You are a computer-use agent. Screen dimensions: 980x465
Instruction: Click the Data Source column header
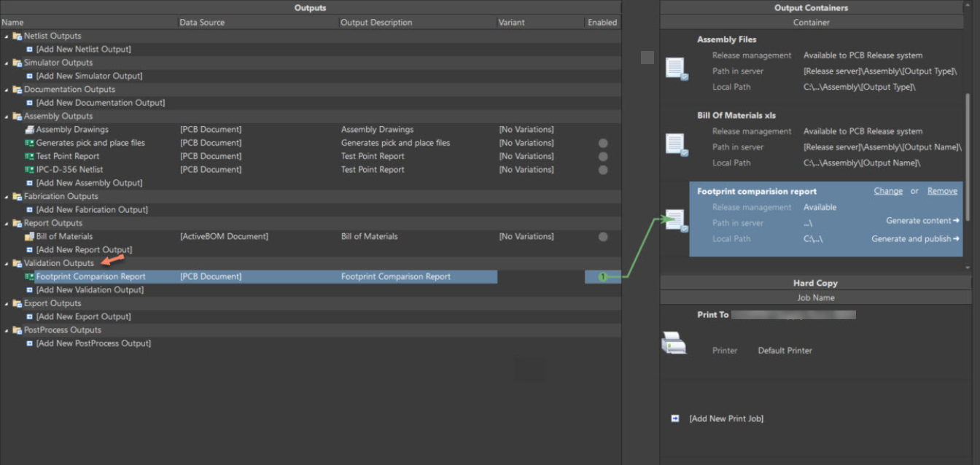coord(202,23)
